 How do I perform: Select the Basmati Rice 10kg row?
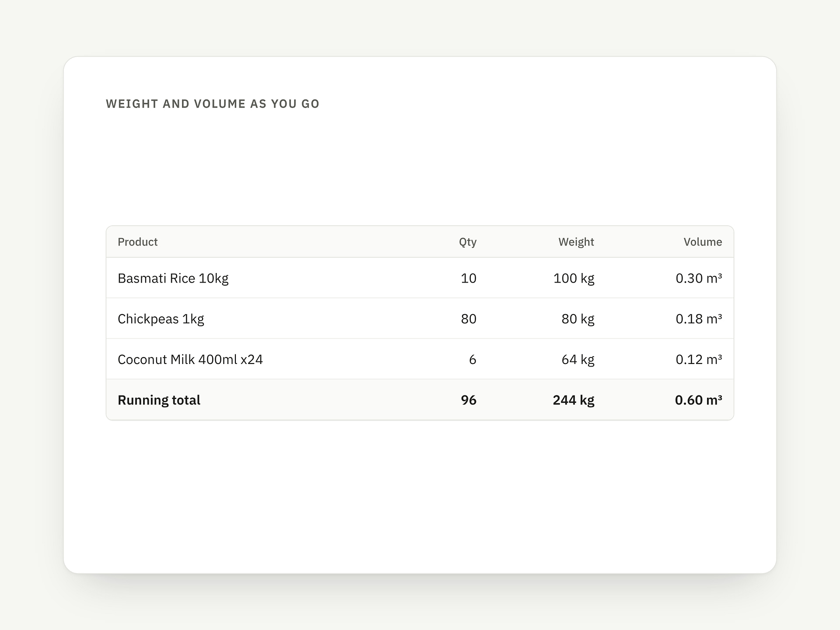[x=420, y=278]
